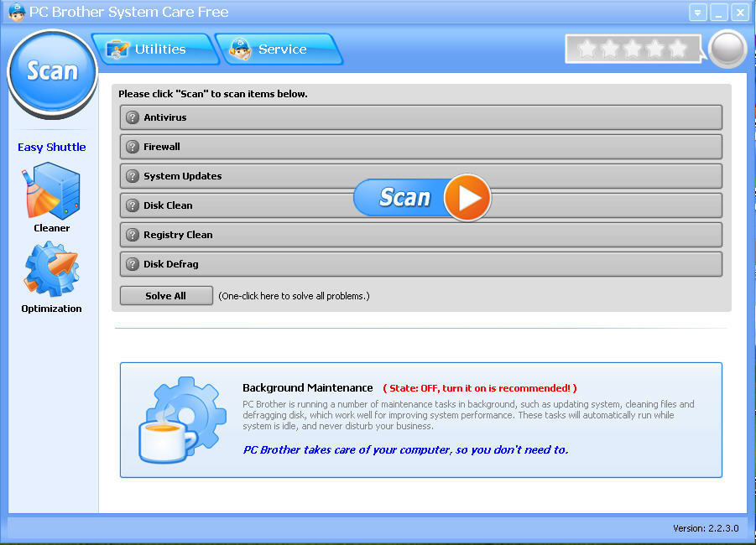Click the orange play arrow on Scan
This screenshot has height=545, width=756.
coord(467,198)
